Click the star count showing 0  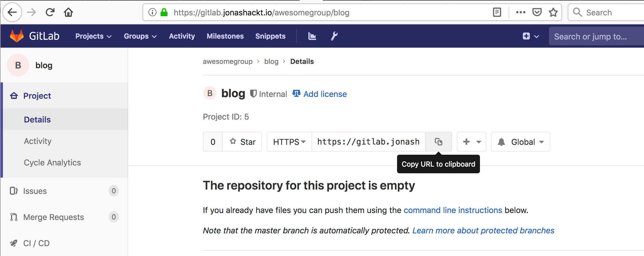[x=213, y=142]
